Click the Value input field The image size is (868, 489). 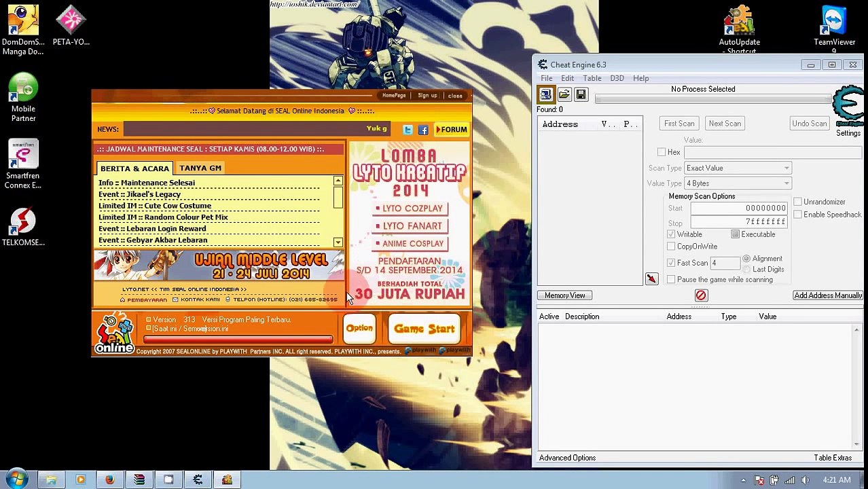773,152
